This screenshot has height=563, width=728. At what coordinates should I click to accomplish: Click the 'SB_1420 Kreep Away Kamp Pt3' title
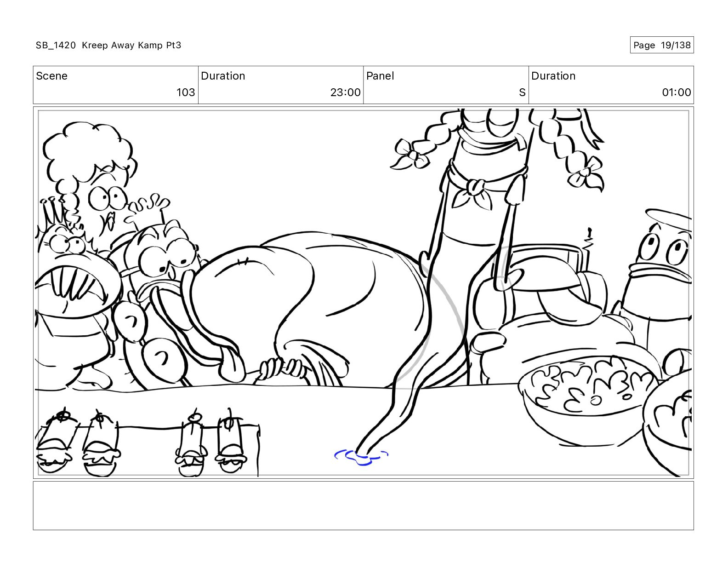coord(108,45)
